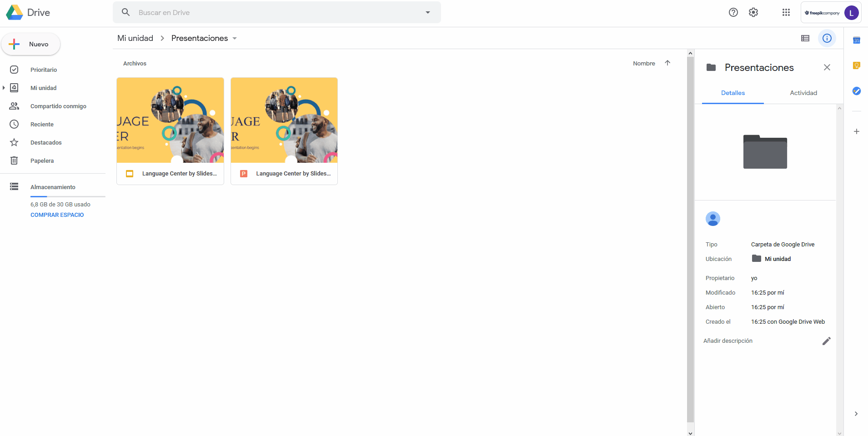Click the Nombre sort header
Viewport: 868px width, 436px height.
pyautogui.click(x=644, y=63)
